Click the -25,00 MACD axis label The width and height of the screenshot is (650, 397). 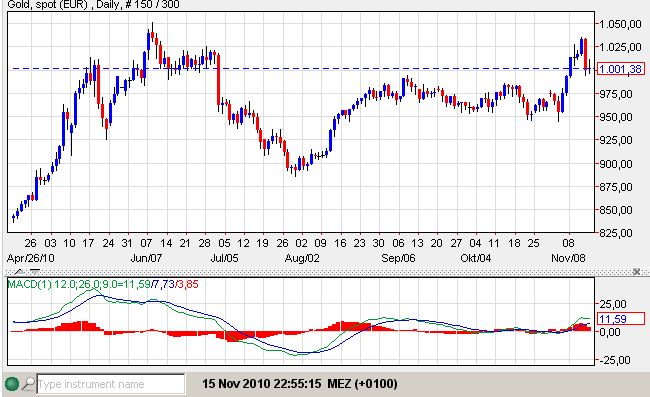(x=616, y=360)
